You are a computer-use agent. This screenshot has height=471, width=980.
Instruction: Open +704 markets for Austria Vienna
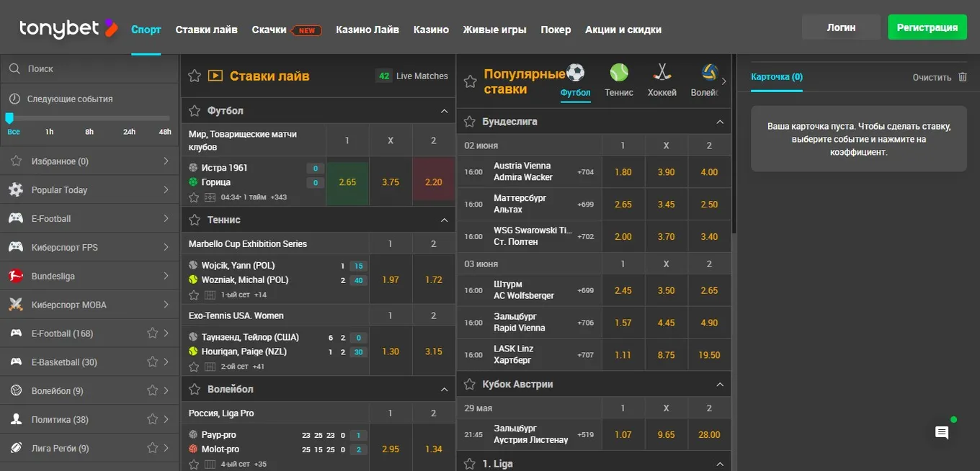[586, 172]
